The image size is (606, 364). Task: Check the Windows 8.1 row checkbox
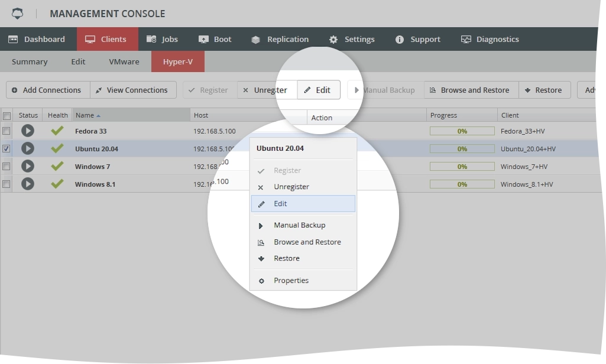pos(6,184)
